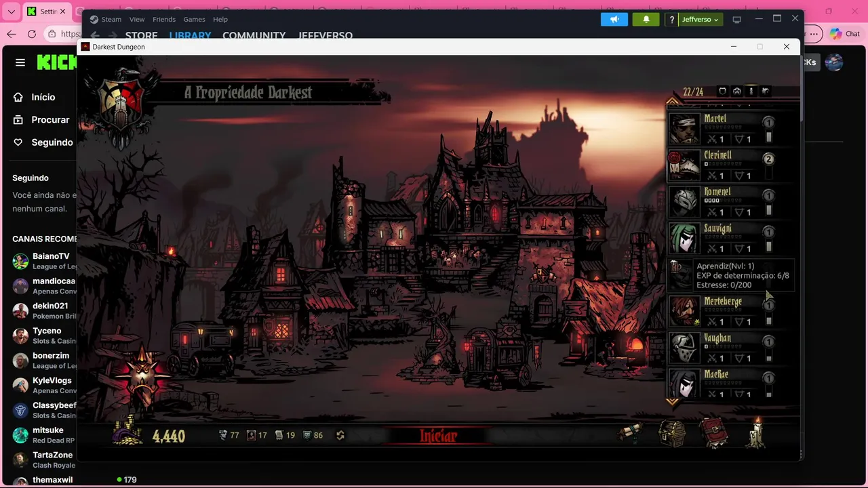Open Steam notifications bell
Viewport: 868px width, 488px height.
point(646,19)
